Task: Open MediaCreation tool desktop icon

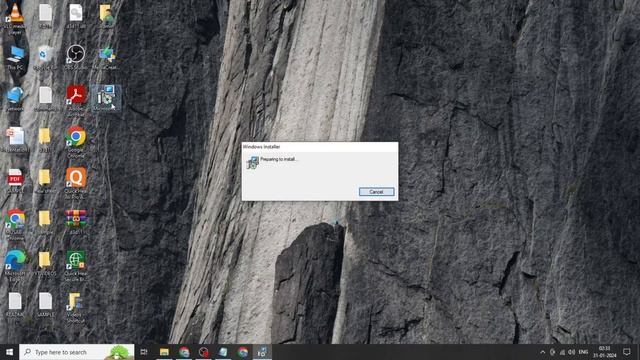Action: [x=106, y=58]
